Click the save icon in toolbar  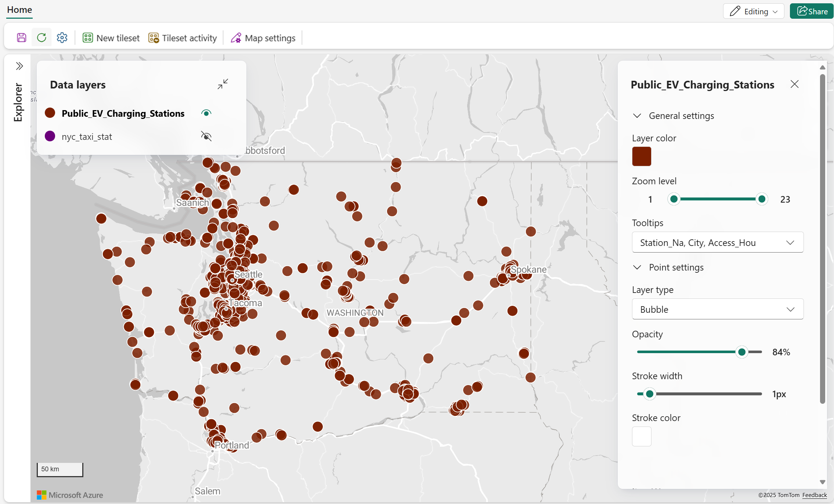coord(22,38)
